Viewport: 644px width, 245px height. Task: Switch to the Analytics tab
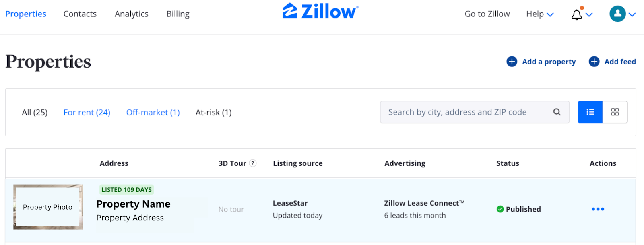tap(131, 14)
